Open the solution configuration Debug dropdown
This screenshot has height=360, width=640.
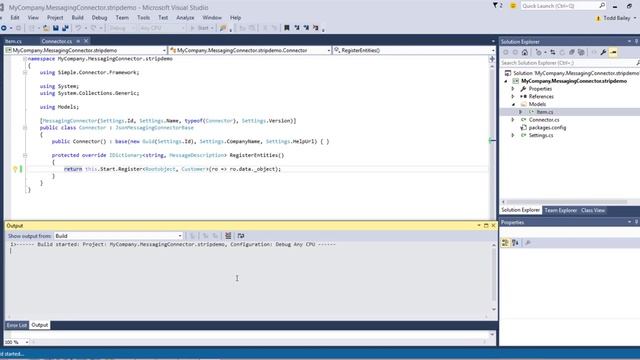[x=122, y=28]
